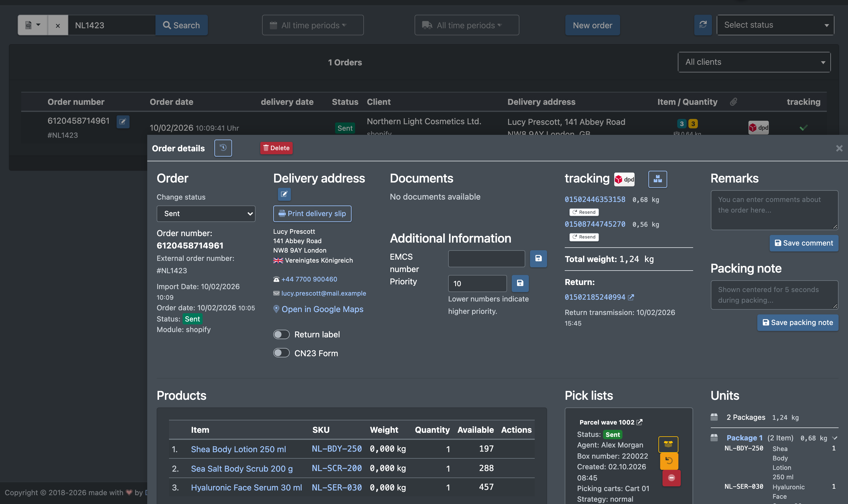Create a New order
848x504 pixels.
pos(592,25)
